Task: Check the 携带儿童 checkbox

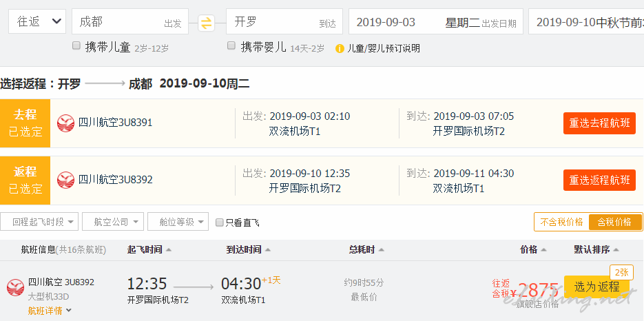Action: point(76,46)
